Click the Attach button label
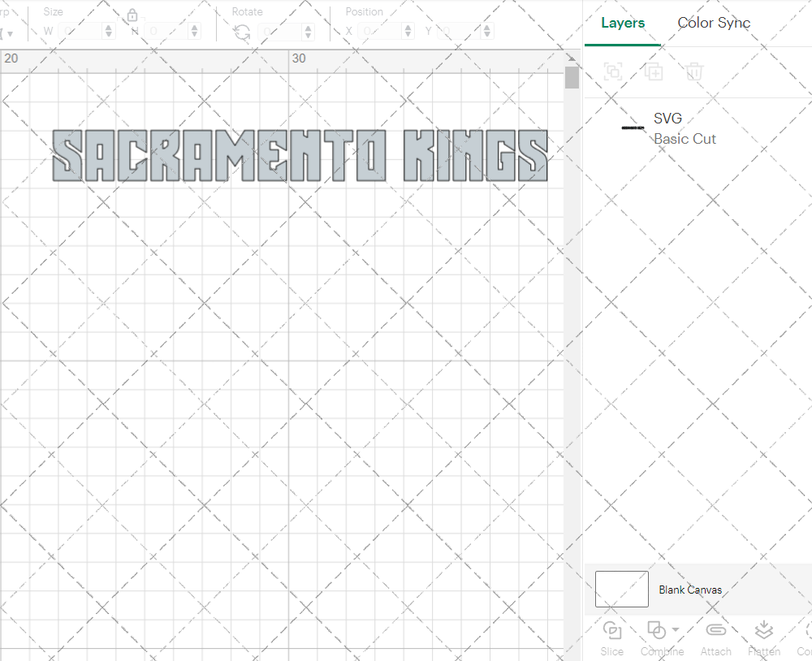 click(715, 652)
